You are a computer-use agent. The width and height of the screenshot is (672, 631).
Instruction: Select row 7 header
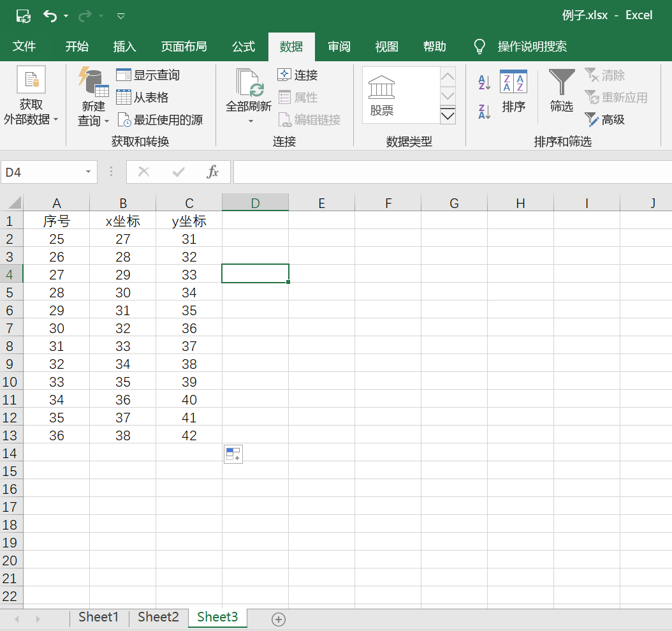pos(10,328)
